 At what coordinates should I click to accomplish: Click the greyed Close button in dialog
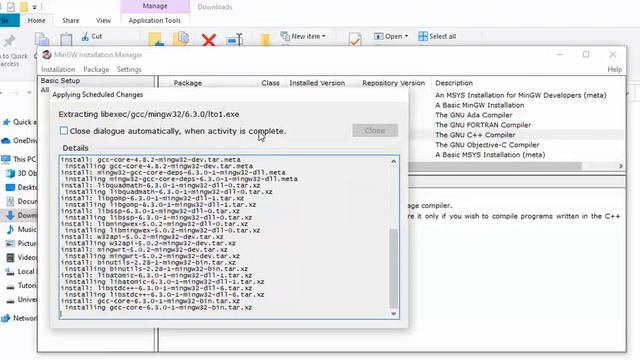click(x=375, y=131)
